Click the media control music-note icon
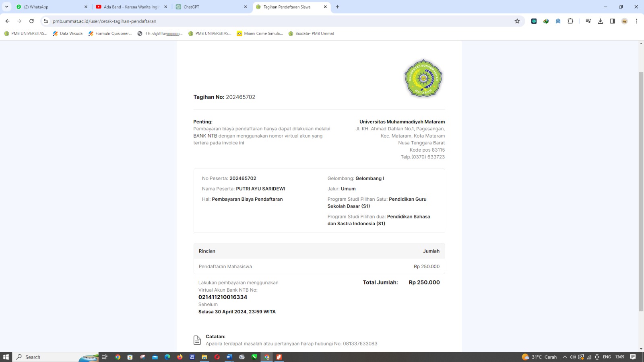This screenshot has height=362, width=644. (588, 21)
